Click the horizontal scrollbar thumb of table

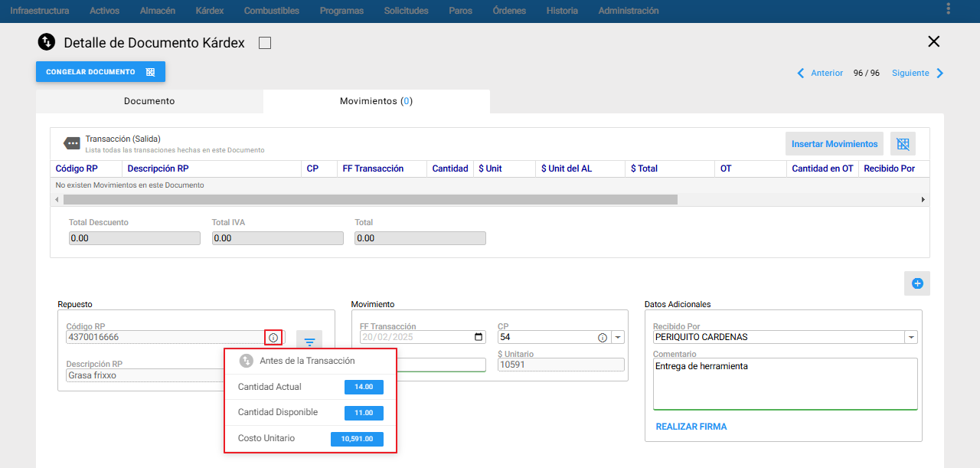(371, 199)
